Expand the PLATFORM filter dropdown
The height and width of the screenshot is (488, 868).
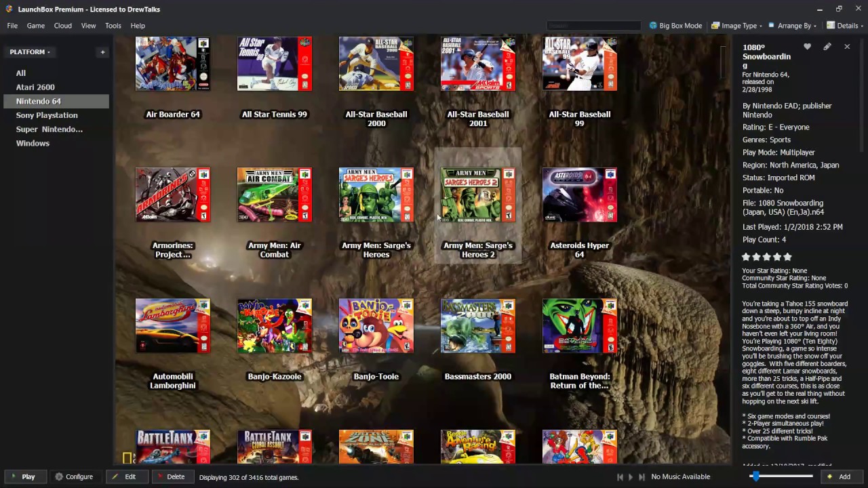click(30, 52)
